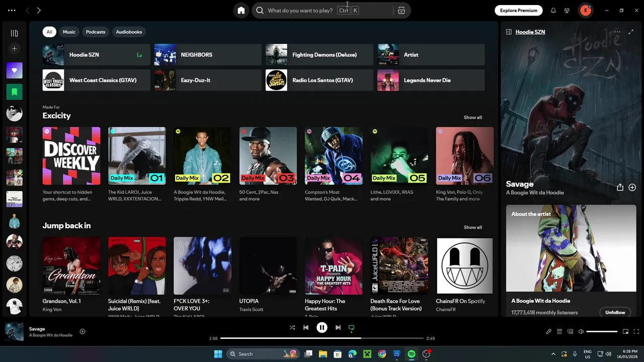The height and width of the screenshot is (362, 644).
Task: Click Explore Premium button
Action: (x=519, y=11)
